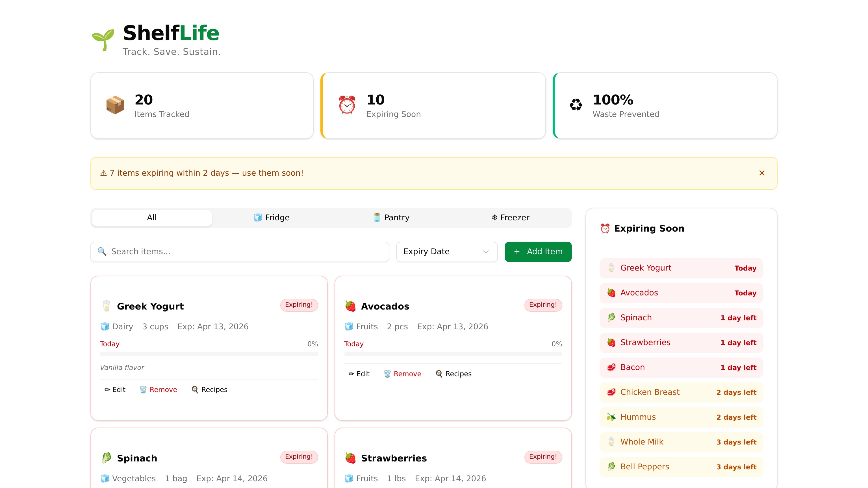Select the Freezer tab
Viewport: 868px width, 488px height.
(510, 217)
